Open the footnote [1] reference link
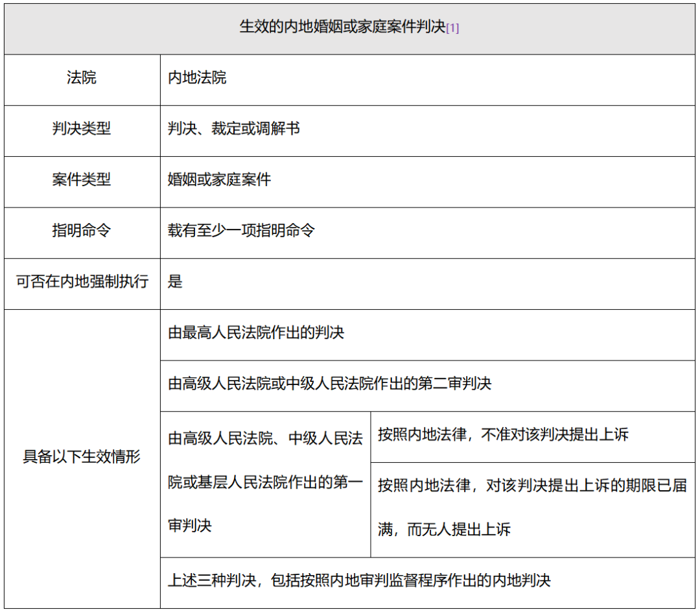Image resolution: width=700 pixels, height=612 pixels. (452, 29)
